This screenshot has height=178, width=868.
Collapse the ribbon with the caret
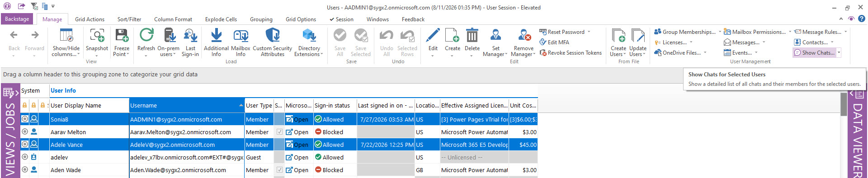(841, 19)
